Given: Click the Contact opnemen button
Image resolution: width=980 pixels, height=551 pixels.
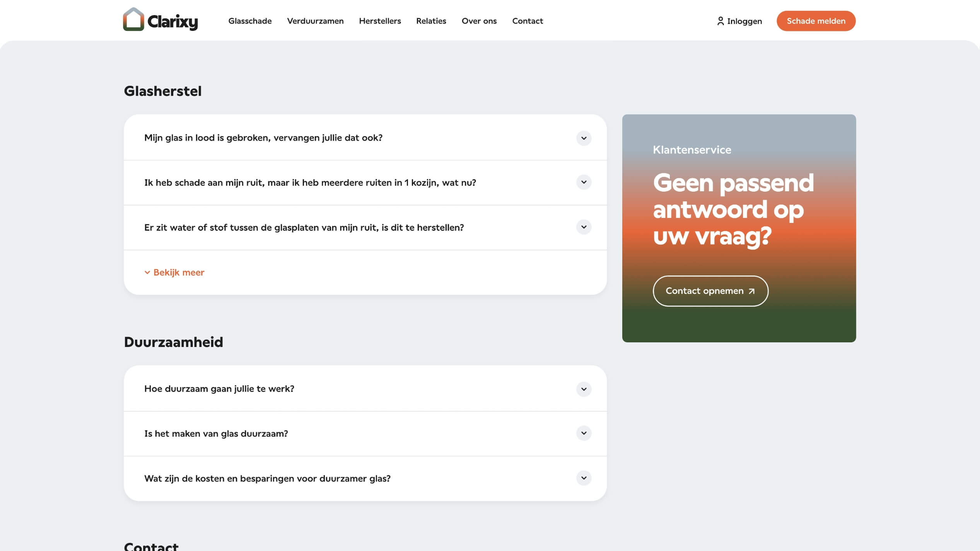Looking at the screenshot, I should (x=710, y=291).
